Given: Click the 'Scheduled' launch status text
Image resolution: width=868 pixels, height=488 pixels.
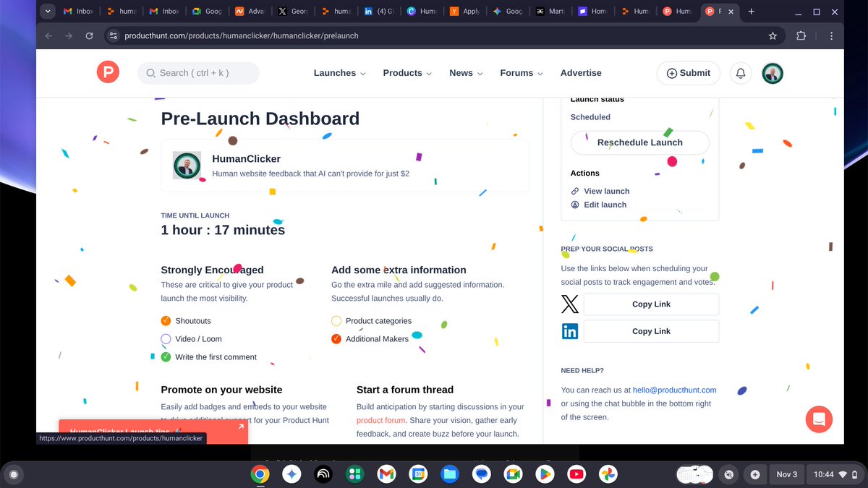Looking at the screenshot, I should click(x=590, y=117).
